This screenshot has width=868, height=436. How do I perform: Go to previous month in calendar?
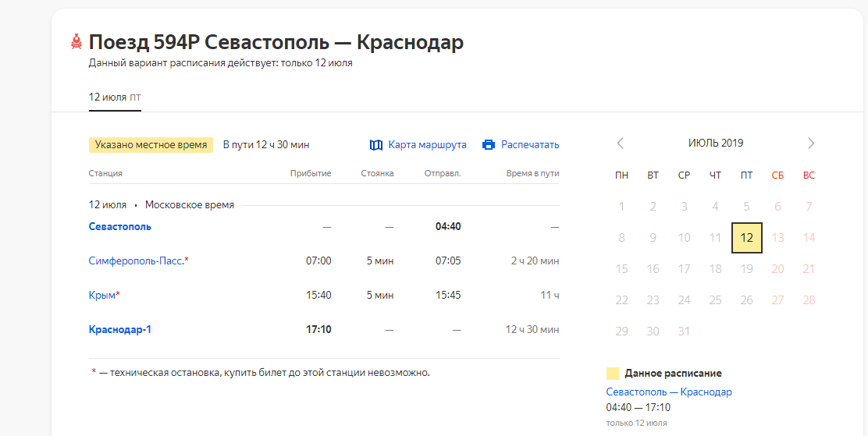coord(621,144)
